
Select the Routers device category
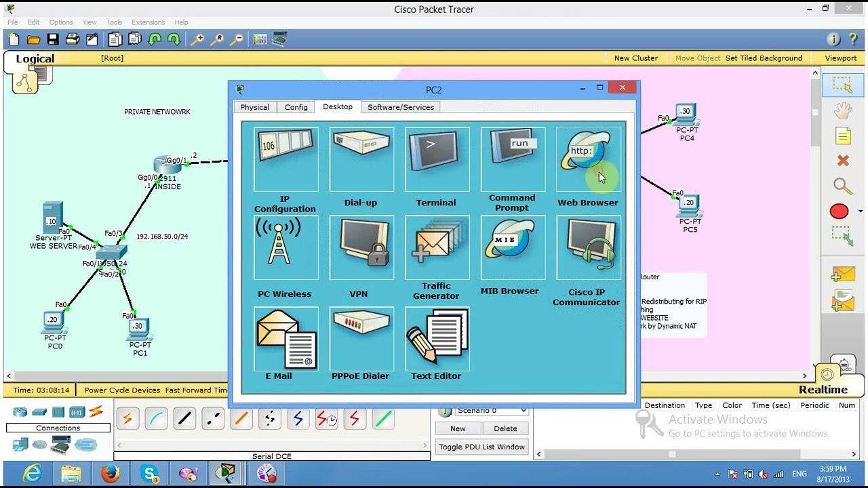[20, 412]
